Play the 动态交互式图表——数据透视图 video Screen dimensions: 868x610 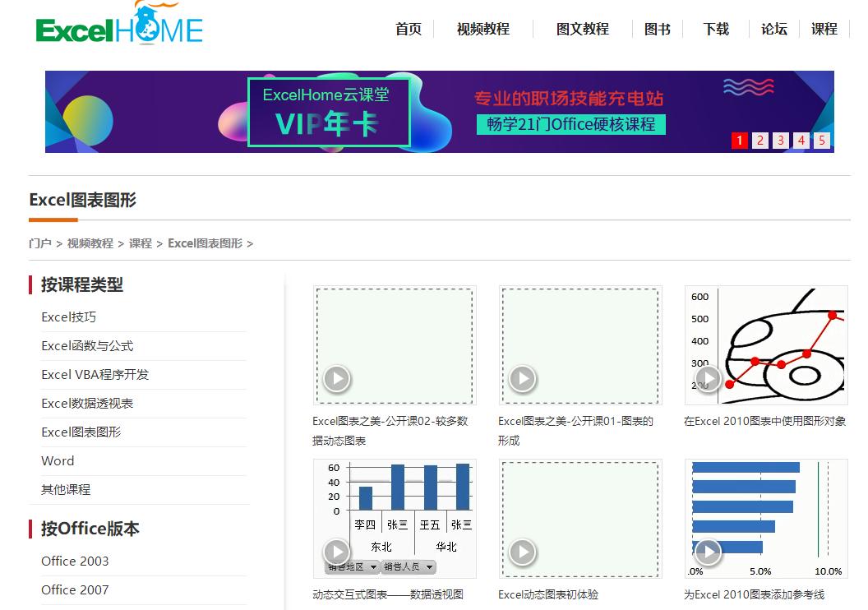[x=335, y=552]
